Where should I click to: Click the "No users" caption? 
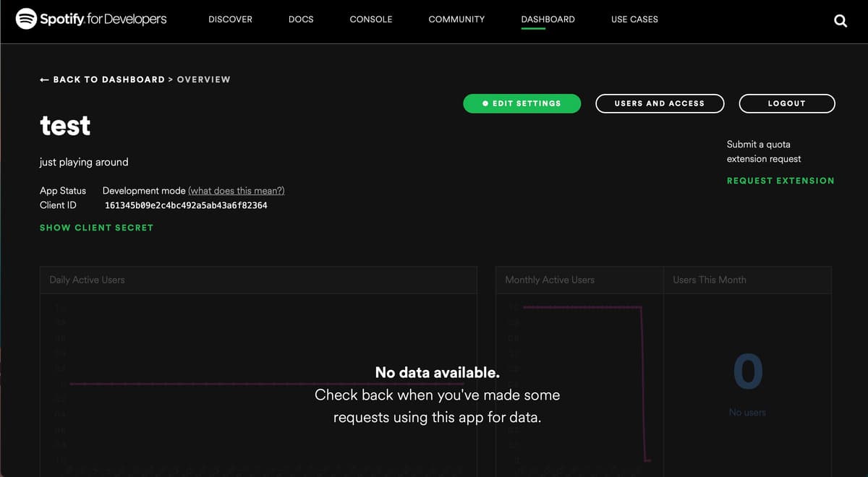coord(747,413)
